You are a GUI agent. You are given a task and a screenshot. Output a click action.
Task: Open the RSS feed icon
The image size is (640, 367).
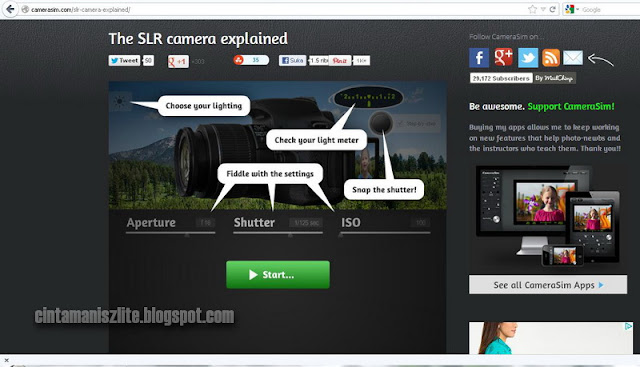click(551, 58)
